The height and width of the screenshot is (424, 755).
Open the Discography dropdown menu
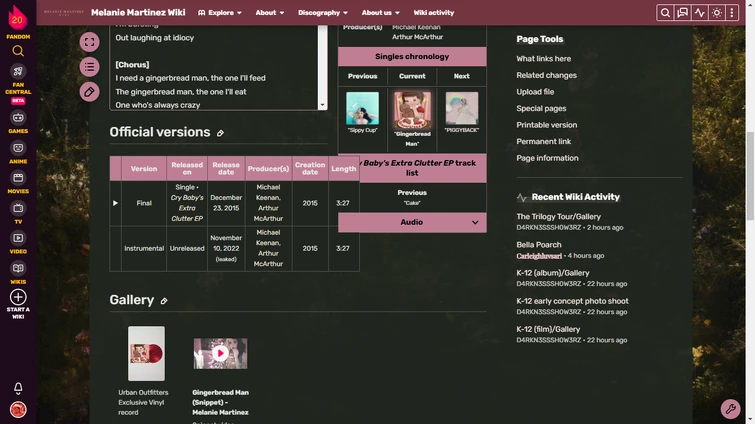click(323, 13)
